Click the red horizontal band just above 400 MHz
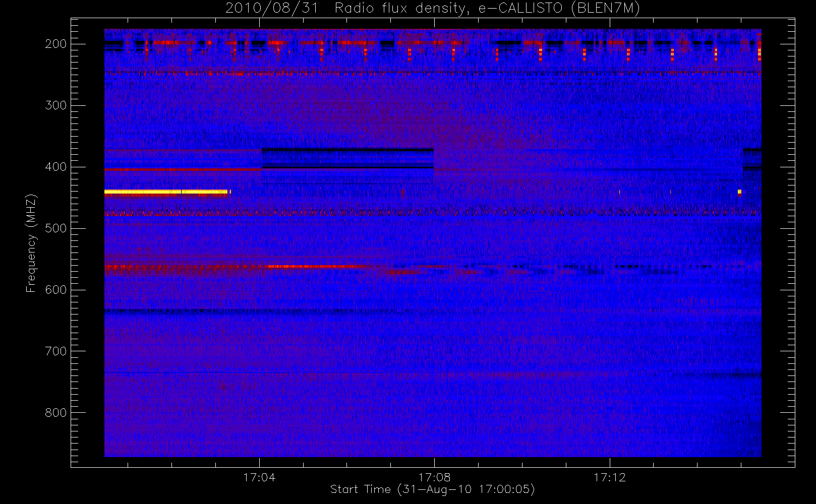The image size is (816, 504). (183, 170)
